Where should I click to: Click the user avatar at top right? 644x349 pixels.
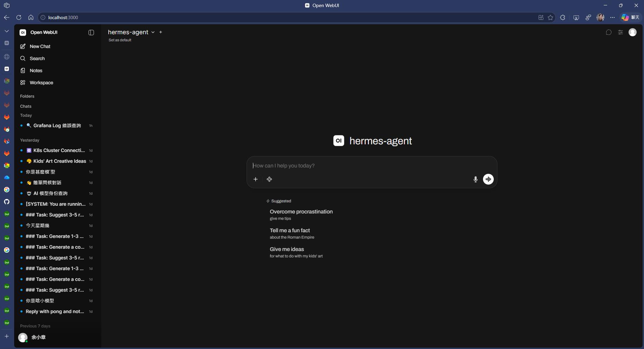pos(632,32)
